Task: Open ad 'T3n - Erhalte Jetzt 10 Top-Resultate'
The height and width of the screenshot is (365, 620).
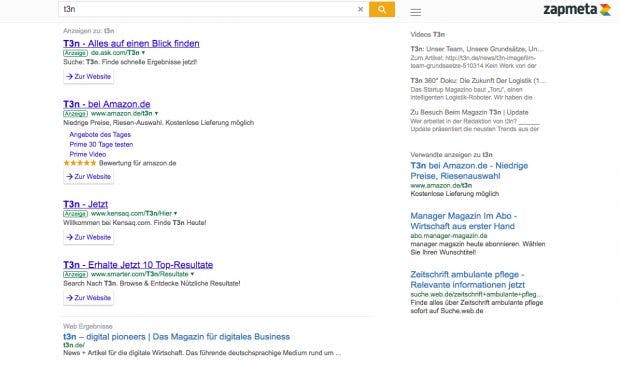Action: [x=138, y=265]
